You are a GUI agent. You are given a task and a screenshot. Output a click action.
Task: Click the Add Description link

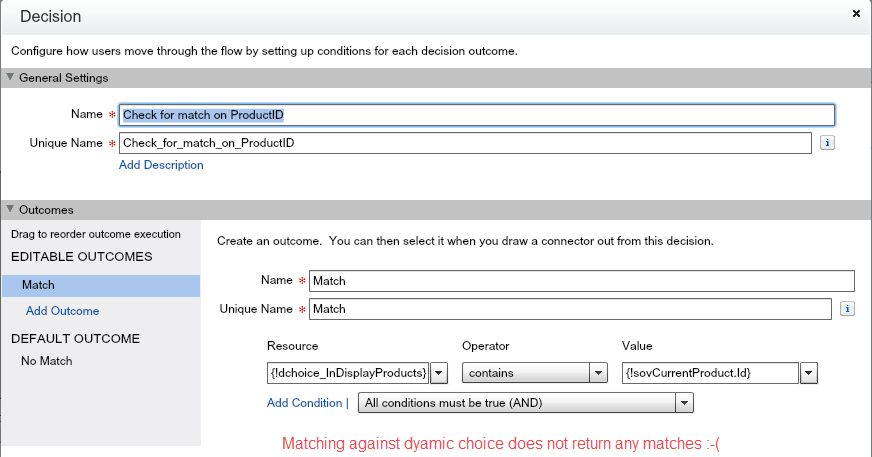[x=161, y=165]
